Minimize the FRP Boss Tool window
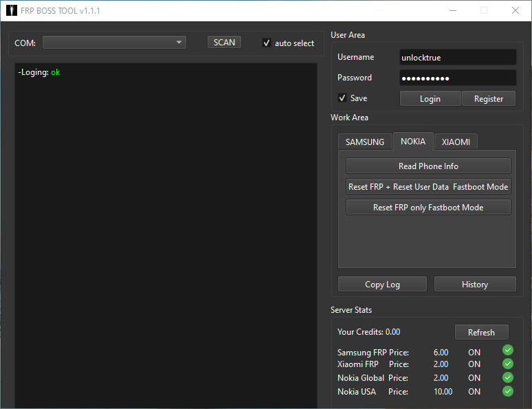This screenshot has width=532, height=409. 452,11
